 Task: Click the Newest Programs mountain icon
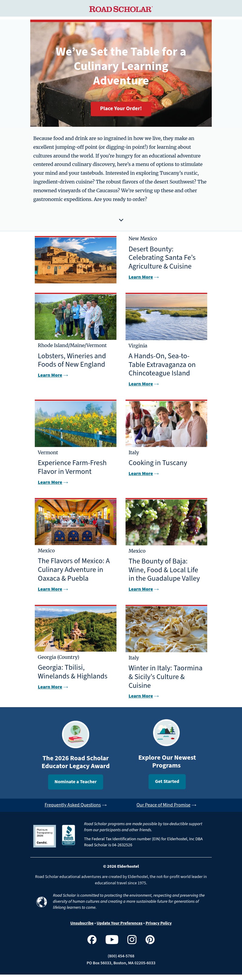166,732
